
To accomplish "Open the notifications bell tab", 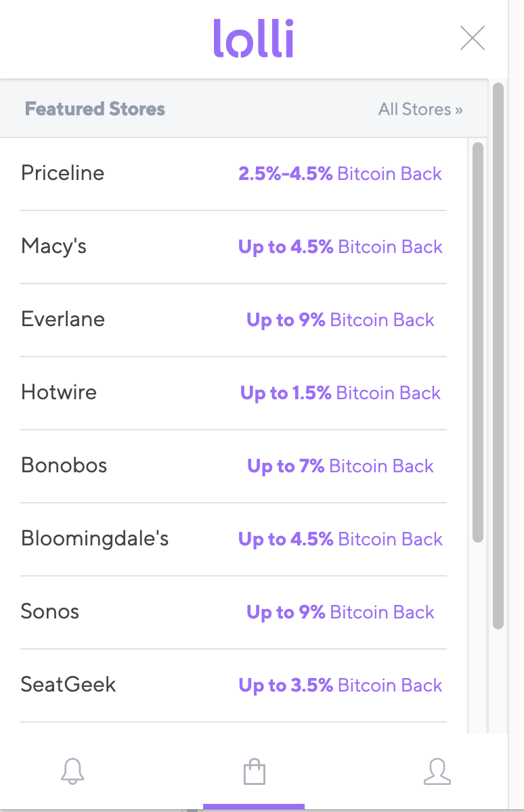I will click(x=72, y=771).
